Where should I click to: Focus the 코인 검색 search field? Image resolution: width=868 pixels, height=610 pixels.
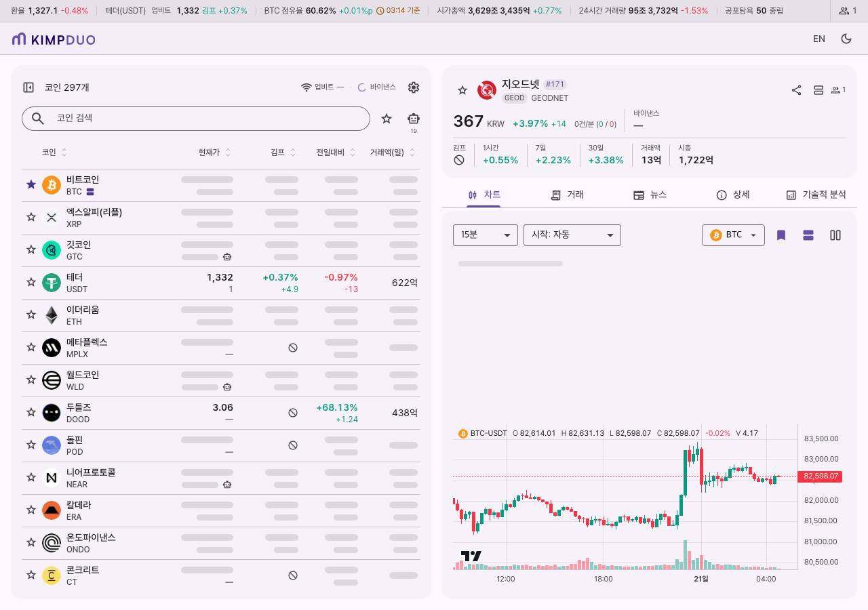(196, 119)
